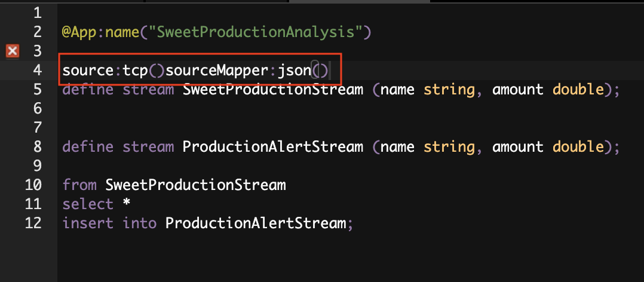Click the "SweetProductionAnalysis" string literal

tap(255, 32)
